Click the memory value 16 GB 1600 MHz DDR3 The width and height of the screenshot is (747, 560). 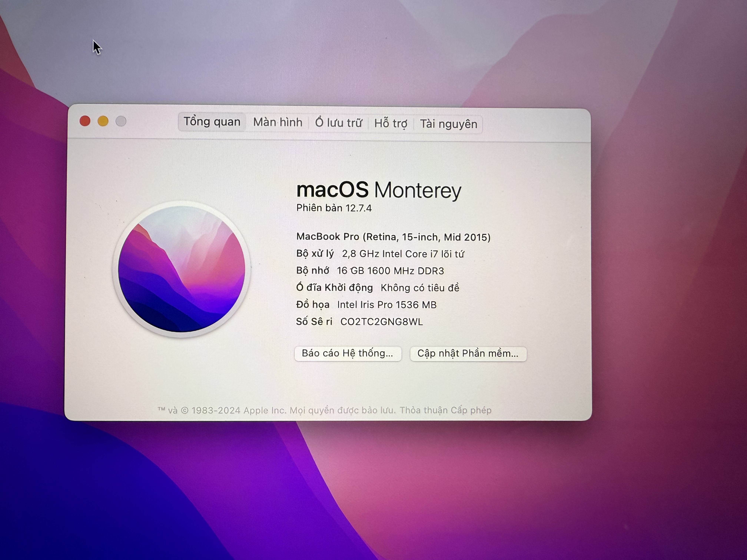390,271
